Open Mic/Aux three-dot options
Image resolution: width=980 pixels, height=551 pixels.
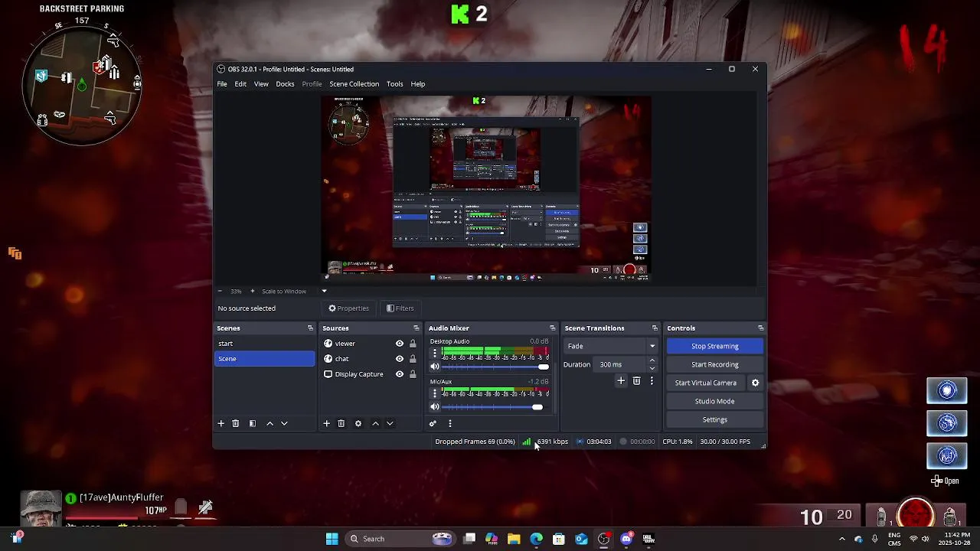435,393
